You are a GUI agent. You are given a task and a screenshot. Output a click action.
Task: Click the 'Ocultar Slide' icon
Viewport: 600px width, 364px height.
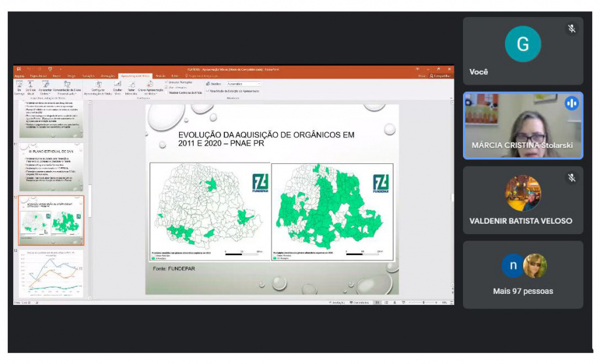117,86
